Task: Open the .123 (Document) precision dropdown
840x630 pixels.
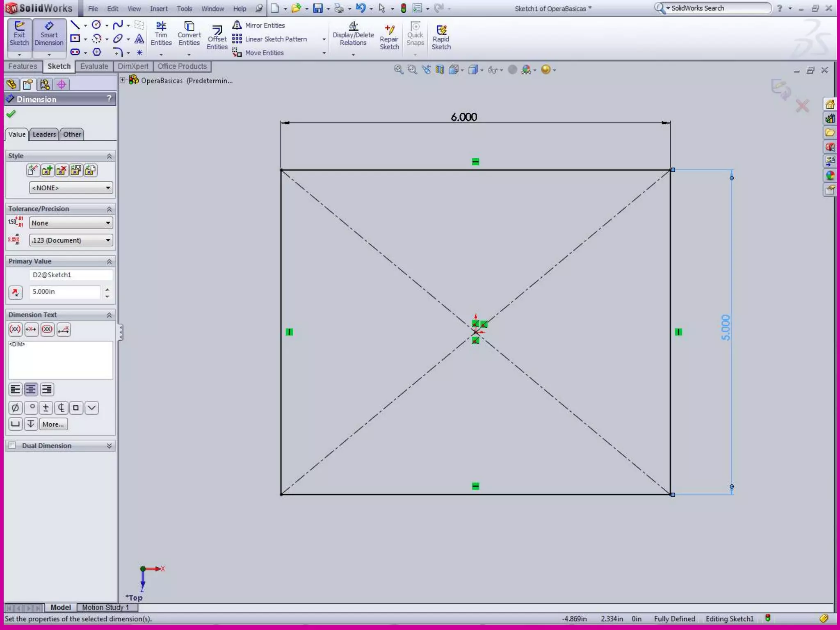Action: coord(71,240)
